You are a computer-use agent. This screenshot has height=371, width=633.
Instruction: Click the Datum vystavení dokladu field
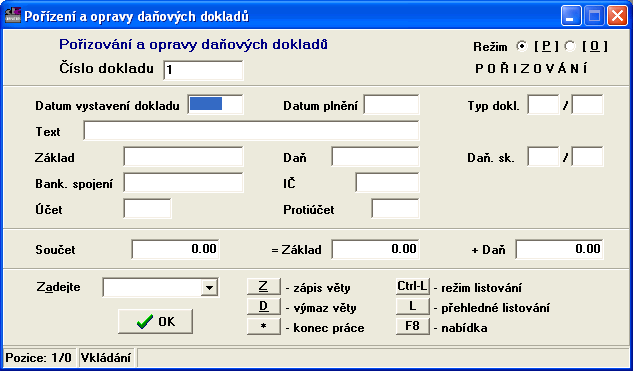pyautogui.click(x=216, y=105)
